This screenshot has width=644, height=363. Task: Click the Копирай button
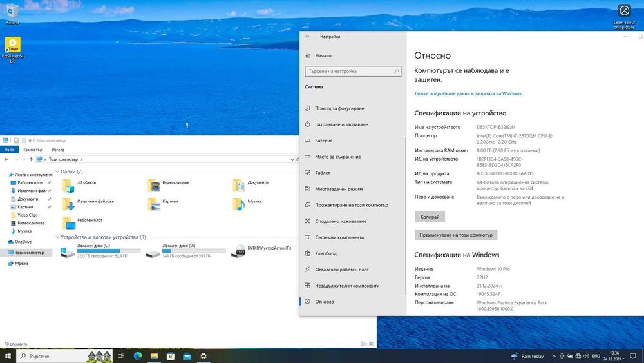tap(429, 217)
